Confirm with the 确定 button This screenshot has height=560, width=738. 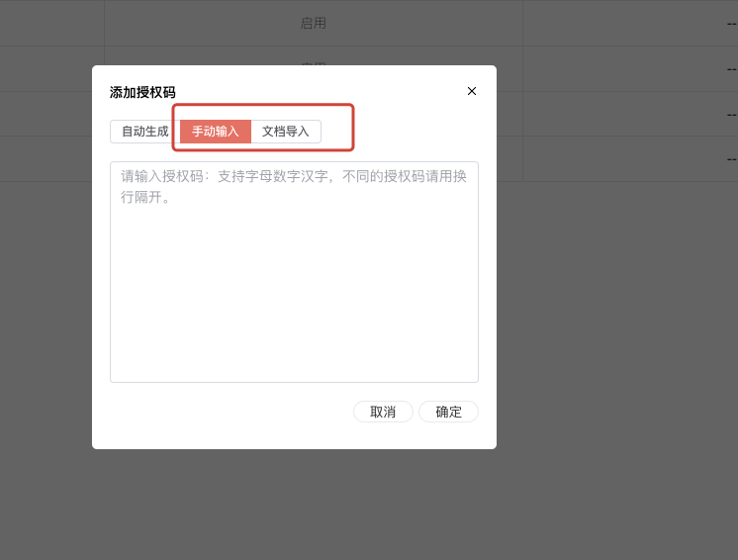pos(448,412)
